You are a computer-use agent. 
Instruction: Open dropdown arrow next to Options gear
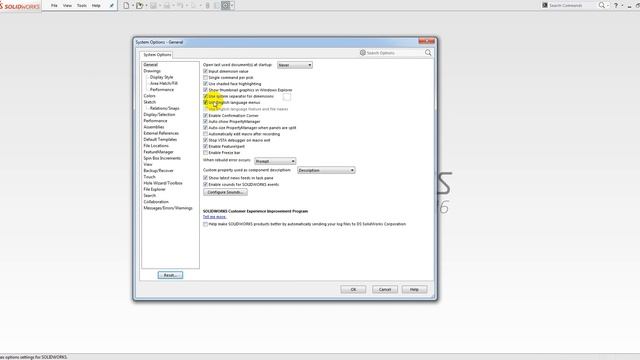(232, 6)
